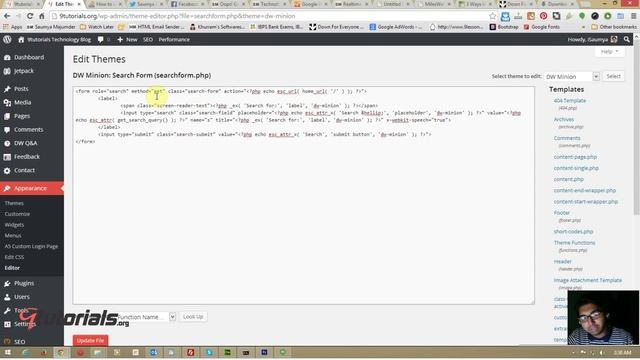
Task: Click the Appearance brush icon
Action: click(x=7, y=189)
